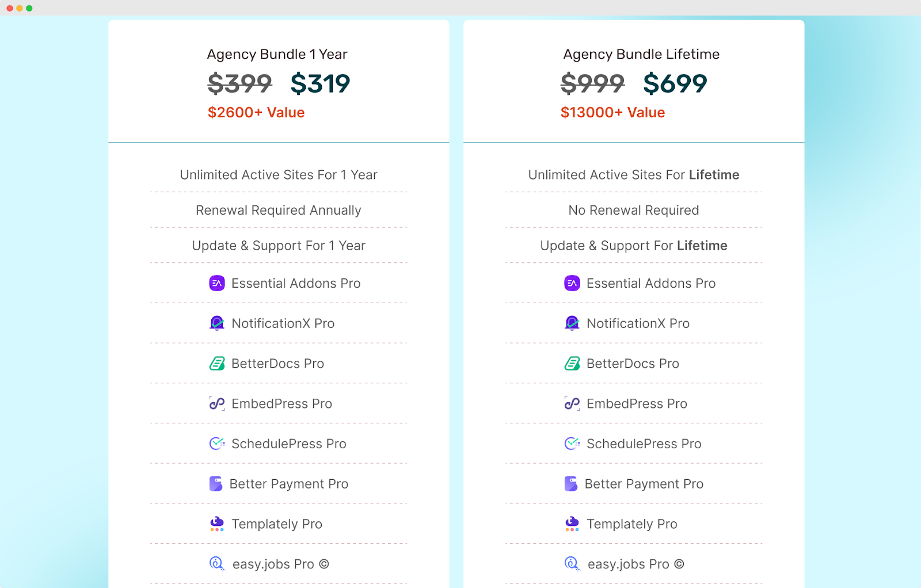Click EmbedPress icon in 1 Year bundle
Viewport: 921px width, 588px height.
[x=217, y=403]
